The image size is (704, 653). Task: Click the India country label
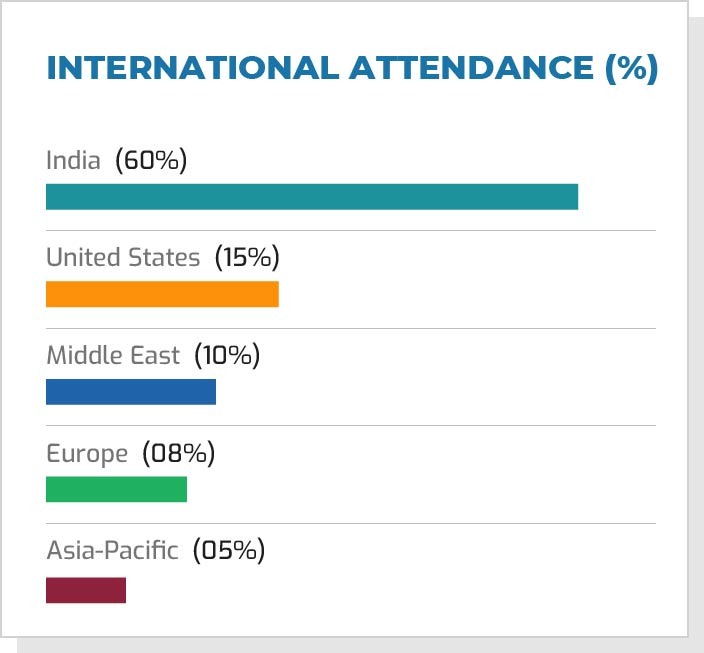point(73,160)
